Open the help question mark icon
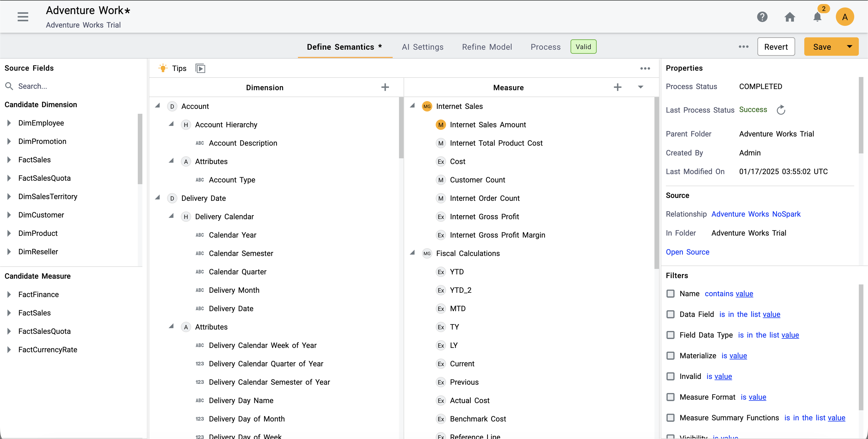 (x=763, y=17)
